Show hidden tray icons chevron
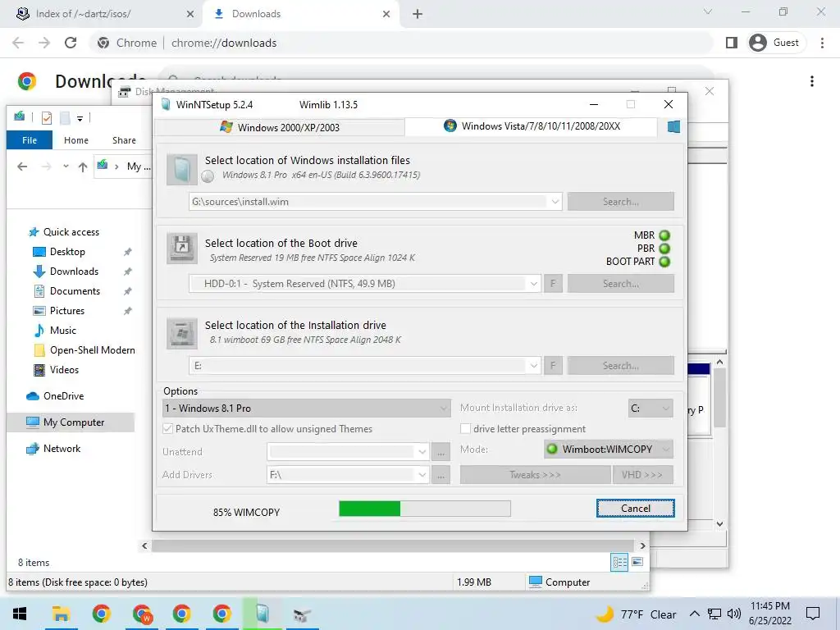 (694, 614)
